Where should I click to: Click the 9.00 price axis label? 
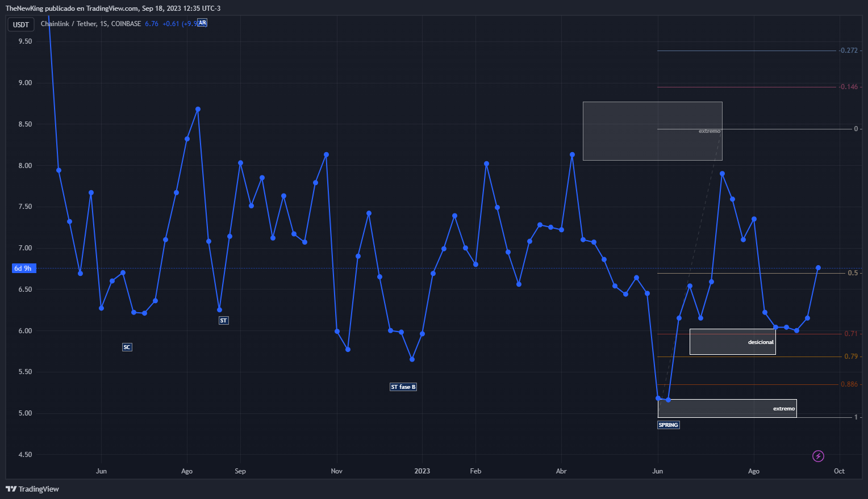point(25,83)
